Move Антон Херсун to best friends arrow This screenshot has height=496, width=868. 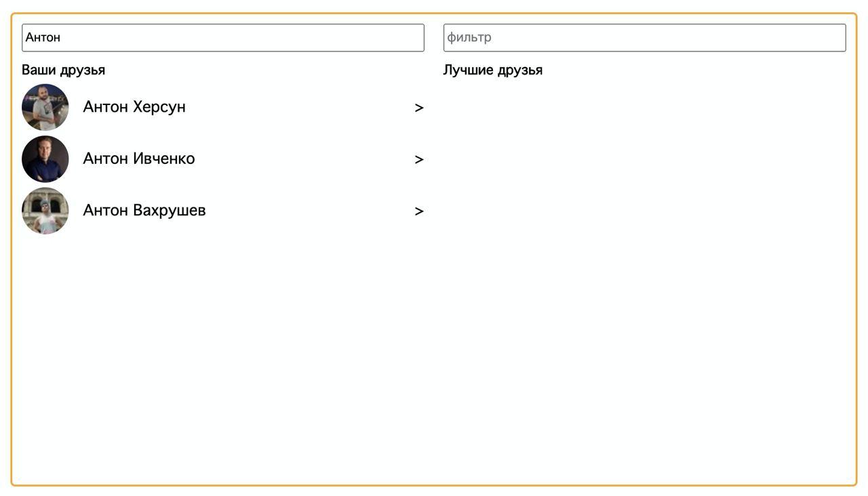(419, 108)
